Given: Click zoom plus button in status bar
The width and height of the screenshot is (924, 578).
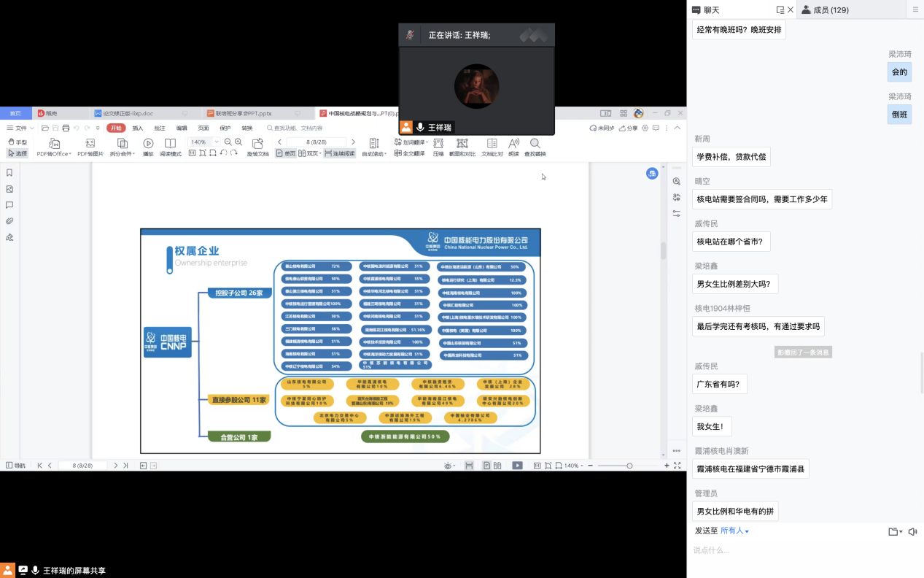Looking at the screenshot, I should click(x=667, y=466).
